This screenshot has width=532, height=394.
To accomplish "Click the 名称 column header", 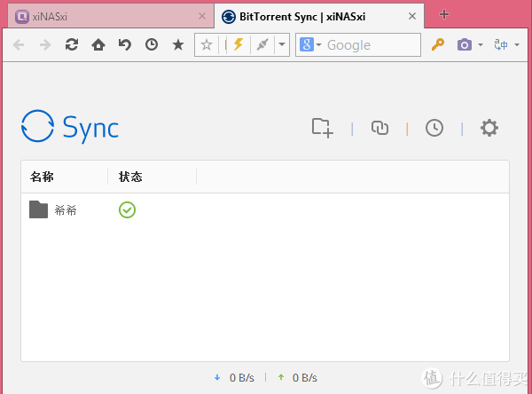I will [x=42, y=177].
